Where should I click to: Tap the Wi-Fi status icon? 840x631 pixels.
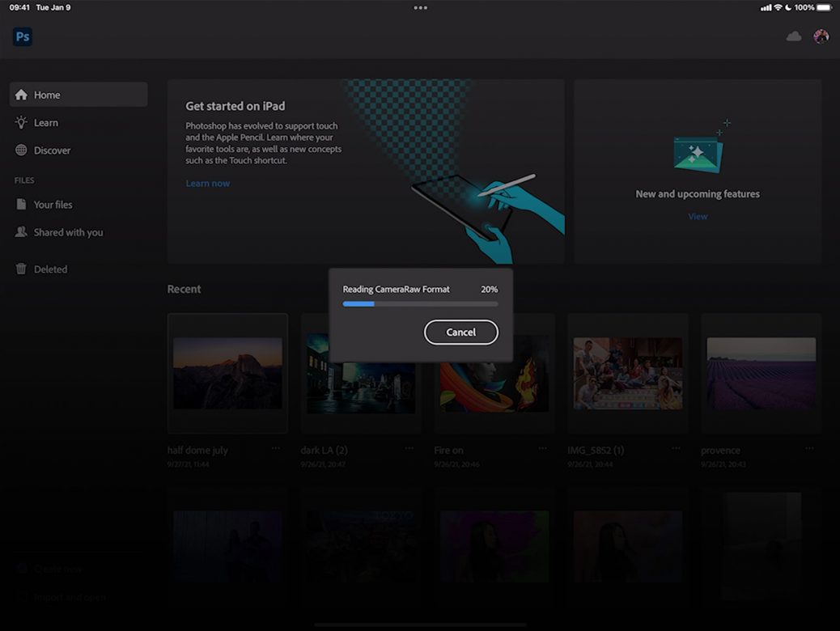click(x=778, y=7)
